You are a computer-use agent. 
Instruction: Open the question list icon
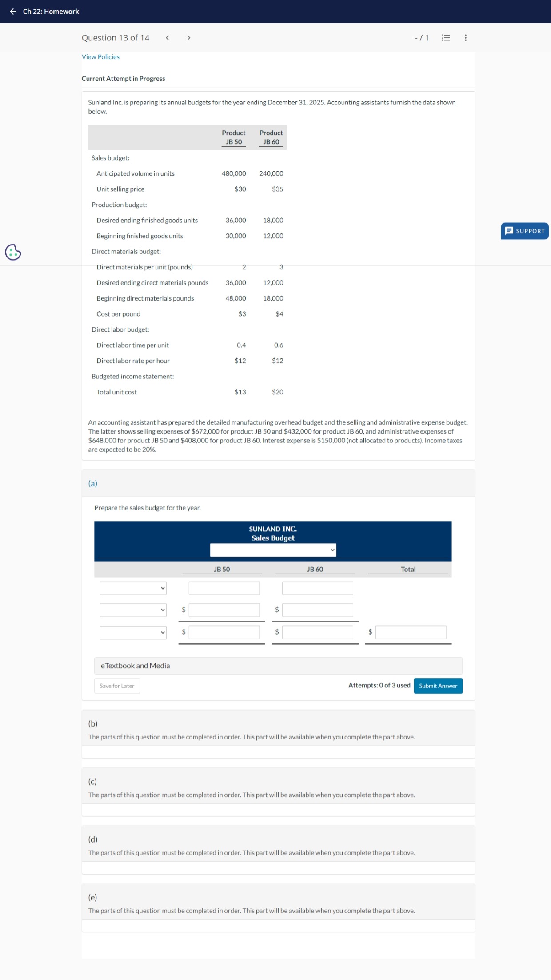[446, 38]
